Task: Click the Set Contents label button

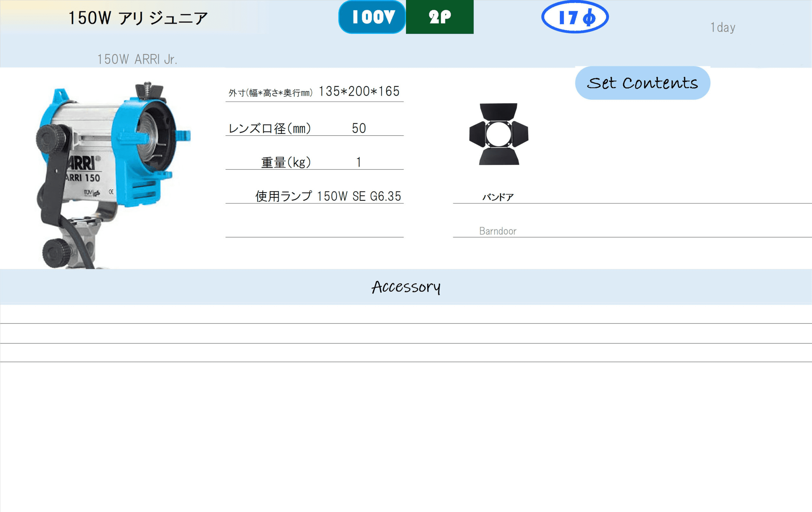Action: (x=643, y=83)
